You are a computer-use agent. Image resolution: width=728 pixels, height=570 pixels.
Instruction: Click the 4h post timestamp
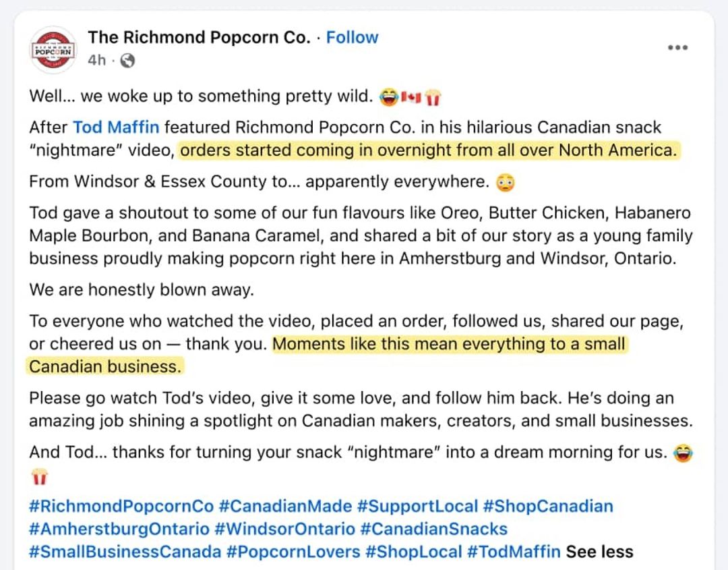(x=97, y=61)
